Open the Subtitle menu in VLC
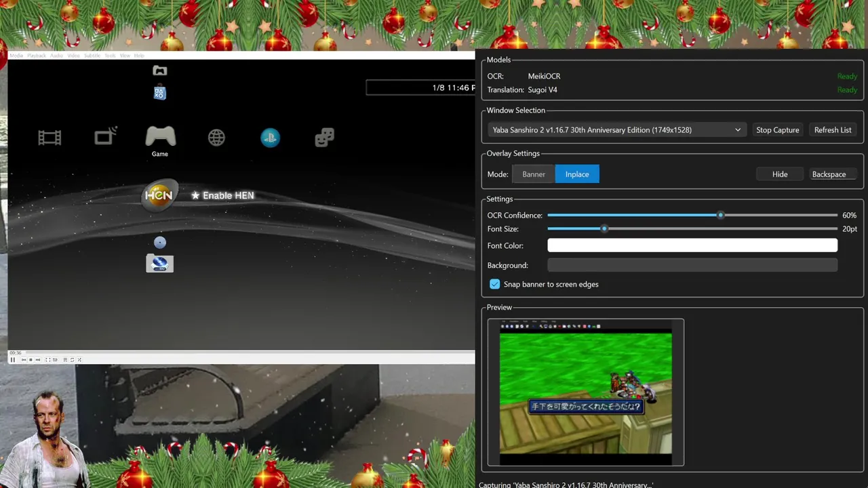Screen dimensions: 868x488 [x=92, y=56]
